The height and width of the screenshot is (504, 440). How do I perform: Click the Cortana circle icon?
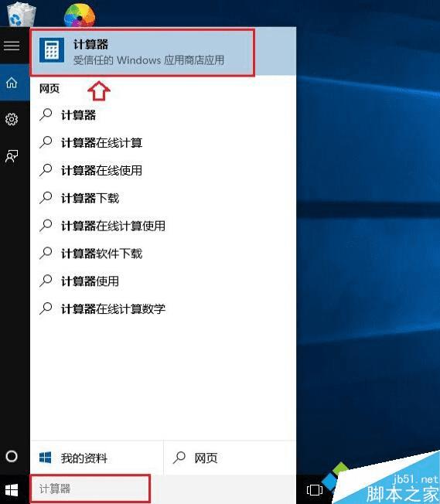click(x=12, y=456)
